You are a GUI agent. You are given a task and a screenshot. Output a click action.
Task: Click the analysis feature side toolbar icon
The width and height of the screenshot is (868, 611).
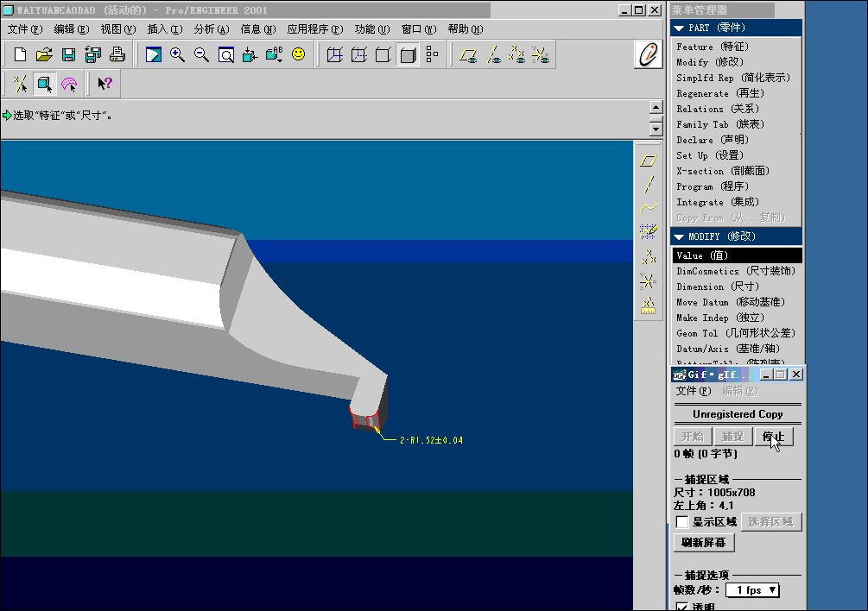(x=649, y=305)
